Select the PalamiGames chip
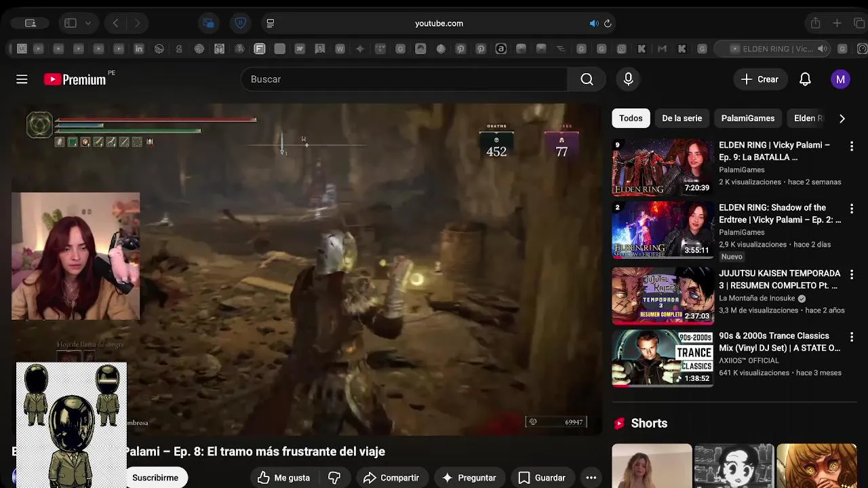Screen dimensions: 868x488 point(747,118)
